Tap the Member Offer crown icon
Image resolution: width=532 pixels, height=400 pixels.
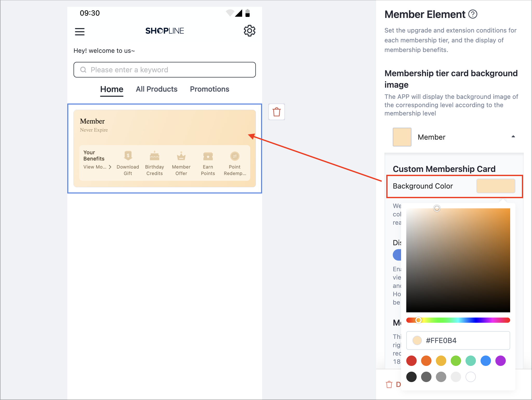pyautogui.click(x=181, y=156)
